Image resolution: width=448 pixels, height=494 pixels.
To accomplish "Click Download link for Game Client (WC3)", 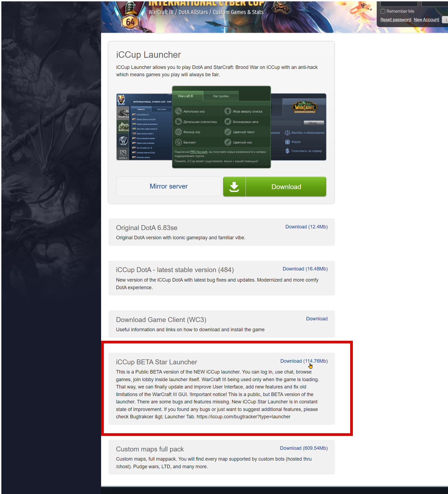I will point(317,319).
